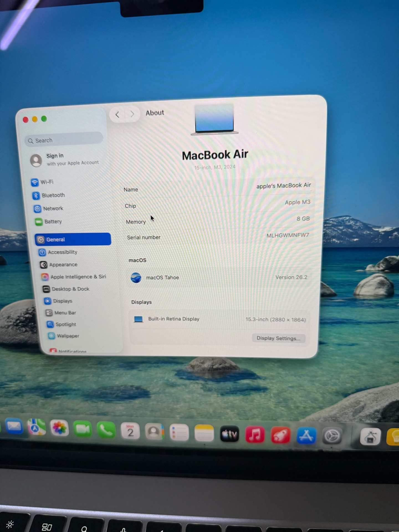
Task: Open Notifications in the sidebar
Action: (x=68, y=351)
